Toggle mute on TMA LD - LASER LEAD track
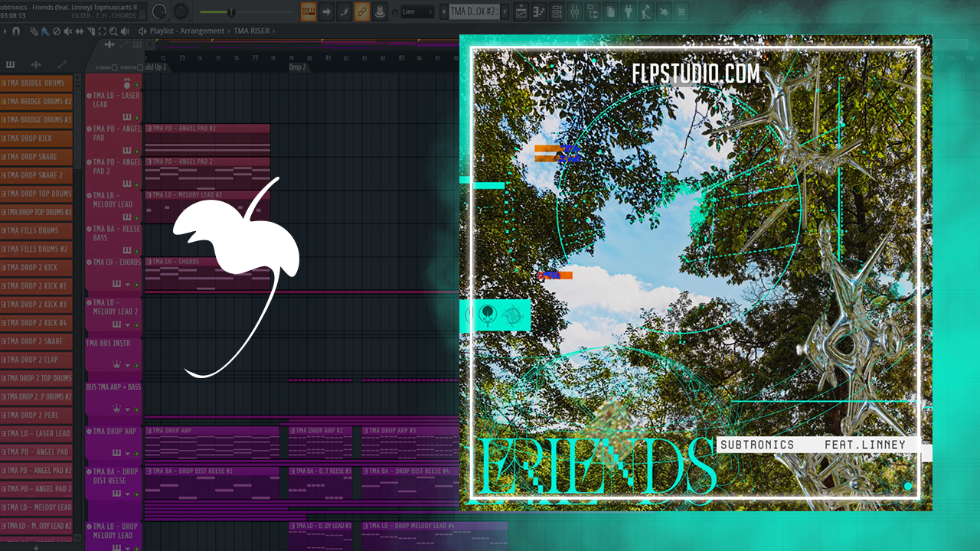Screen dimensions: 980x551 coord(137,118)
